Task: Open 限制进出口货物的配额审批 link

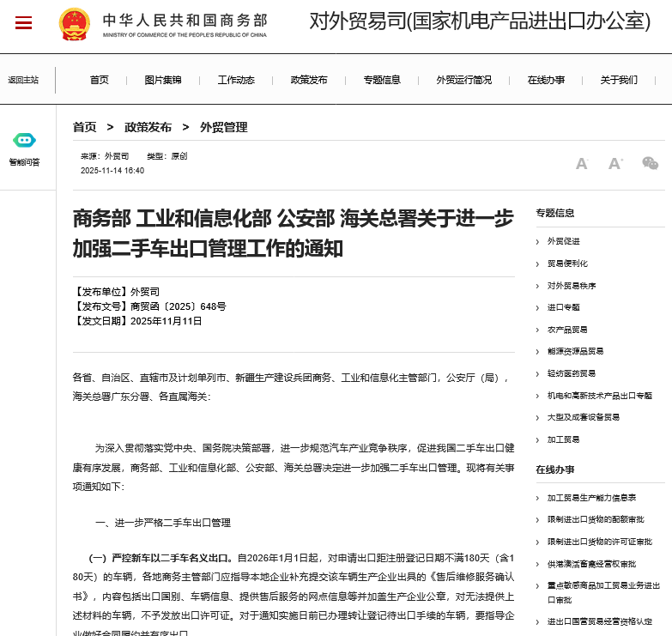Action: [596, 519]
